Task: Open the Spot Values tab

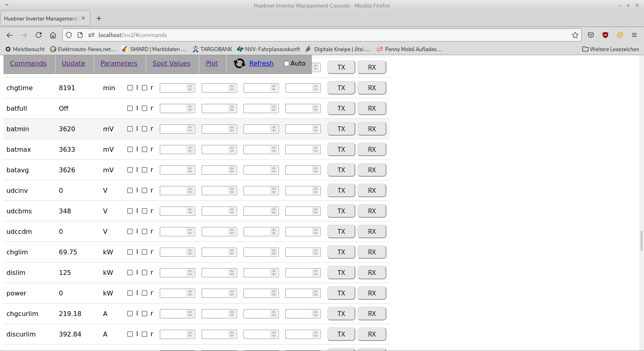Action: coord(171,63)
